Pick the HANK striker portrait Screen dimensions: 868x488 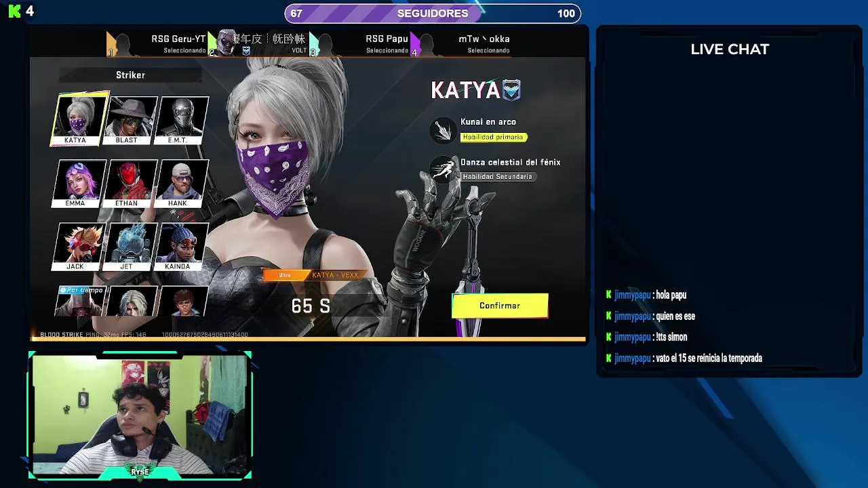[182, 184]
